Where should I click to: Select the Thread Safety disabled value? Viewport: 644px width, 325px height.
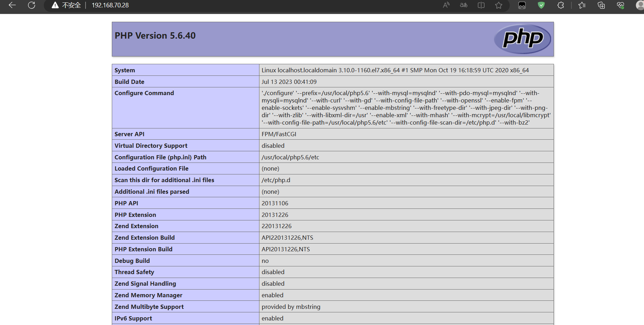(x=273, y=272)
